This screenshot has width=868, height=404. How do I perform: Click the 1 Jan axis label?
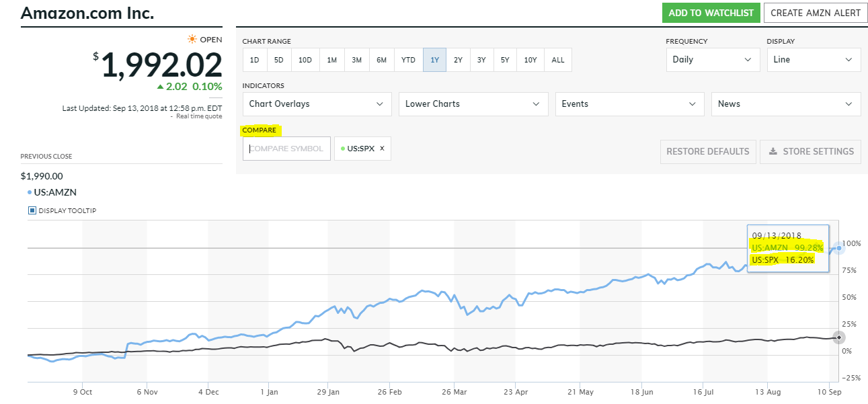[x=269, y=391]
